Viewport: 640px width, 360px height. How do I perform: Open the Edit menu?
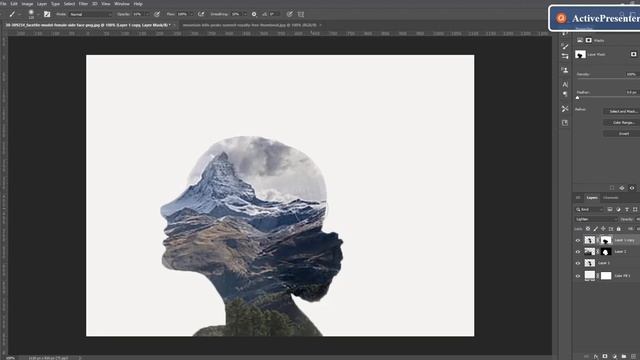point(14,4)
